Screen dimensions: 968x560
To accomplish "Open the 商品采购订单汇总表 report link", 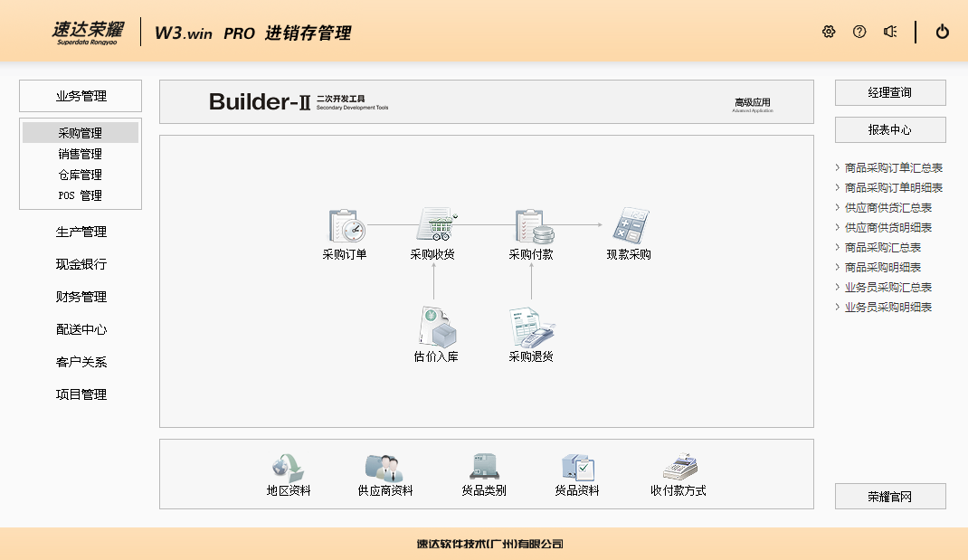I will pyautogui.click(x=893, y=167).
